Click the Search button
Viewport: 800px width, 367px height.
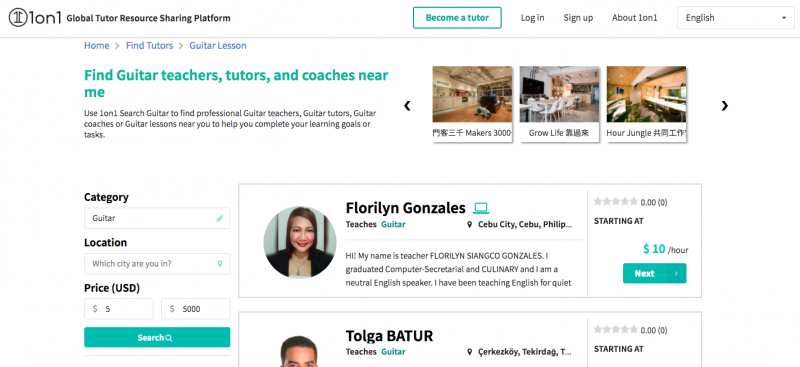pos(157,337)
